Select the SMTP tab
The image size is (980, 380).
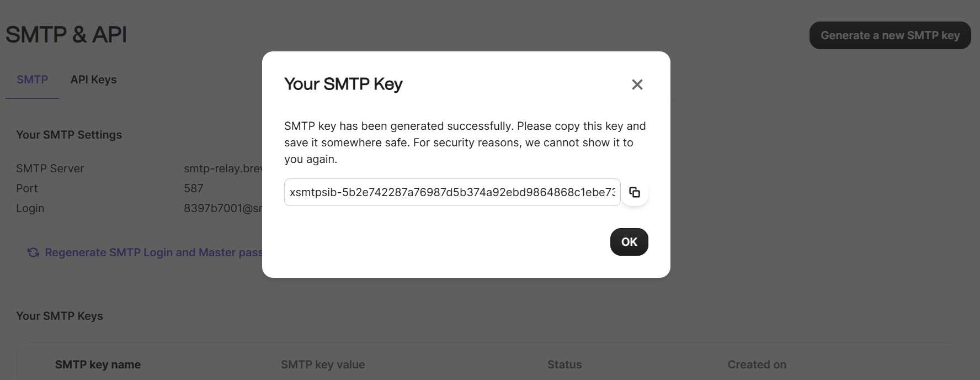coord(32,80)
